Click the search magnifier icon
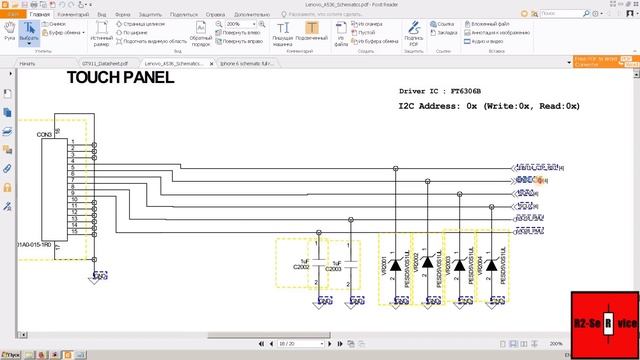Image resolution: width=640 pixels, height=360 pixels. coord(586,13)
